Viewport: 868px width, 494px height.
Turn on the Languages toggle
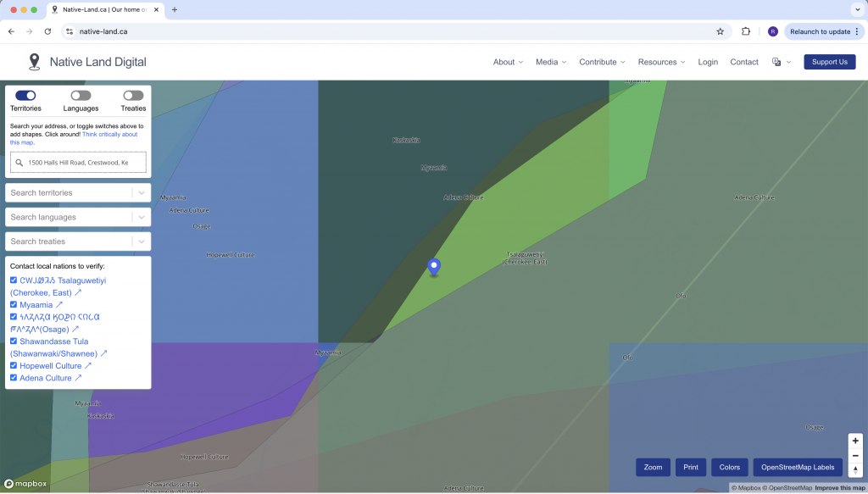[x=81, y=96]
